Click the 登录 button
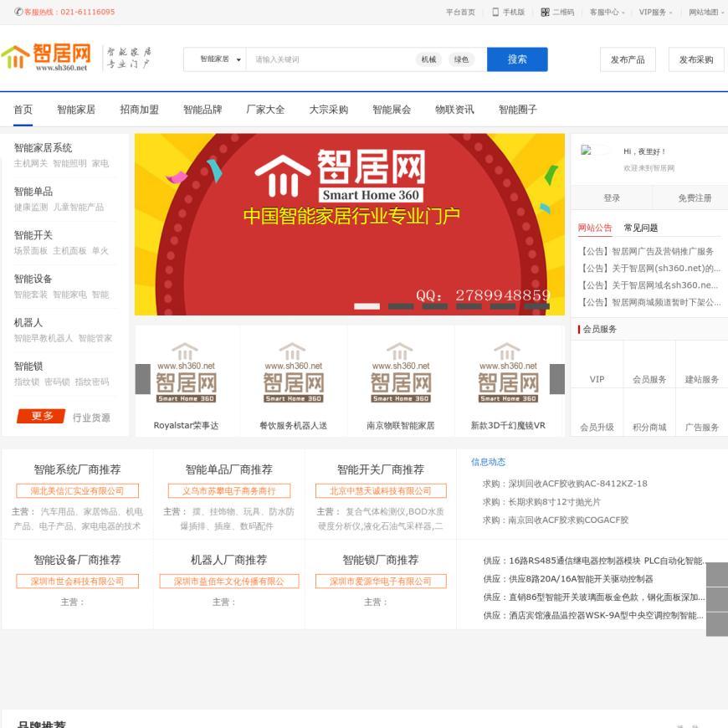 click(x=612, y=198)
